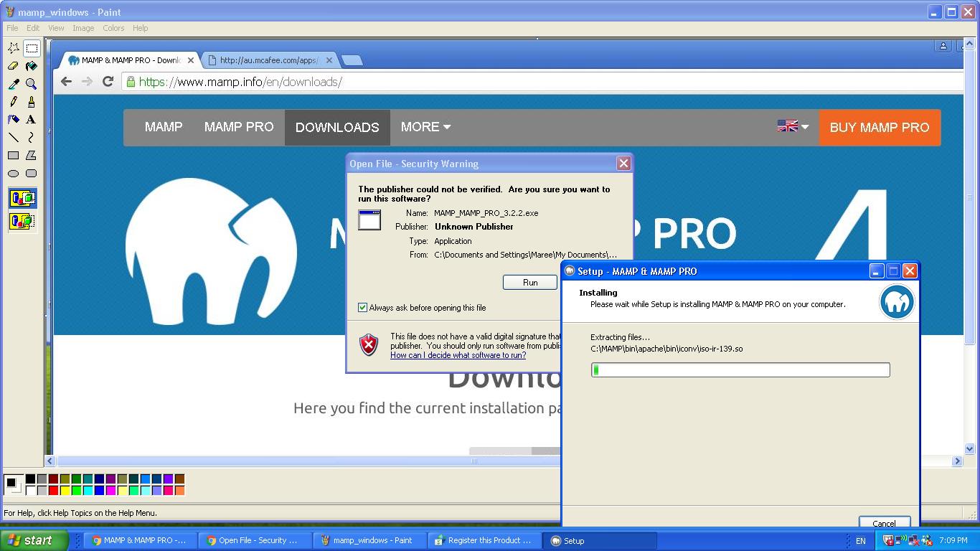Click the reload icon in pasted browser

tap(108, 82)
